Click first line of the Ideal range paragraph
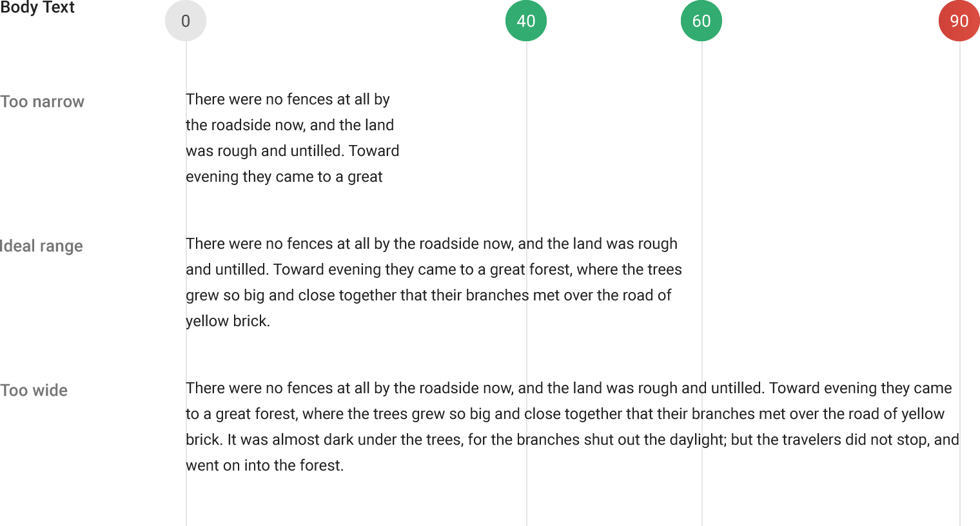Image resolution: width=980 pixels, height=526 pixels. (x=431, y=244)
